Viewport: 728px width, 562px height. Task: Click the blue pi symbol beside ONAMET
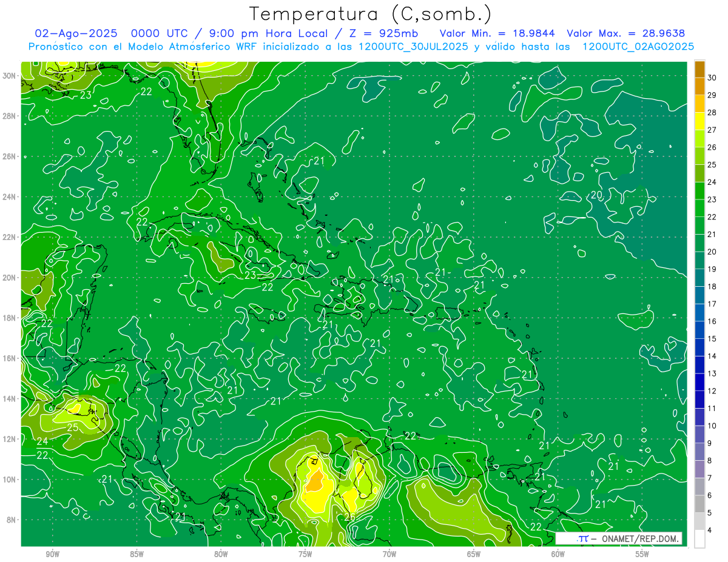tap(583, 538)
